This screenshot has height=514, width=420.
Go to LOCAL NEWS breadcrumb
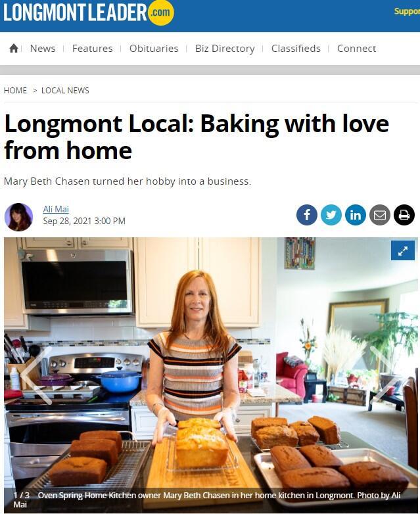click(65, 91)
